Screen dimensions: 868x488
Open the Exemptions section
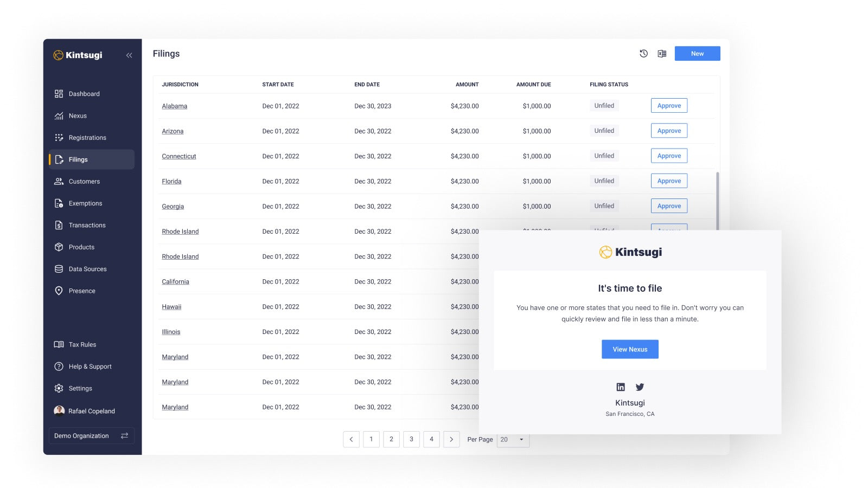85,203
